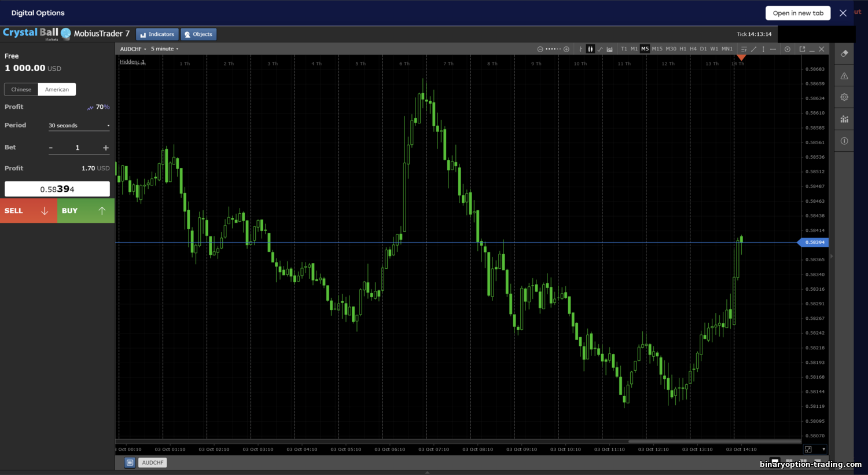Click the Hidden: 1 link on chart
This screenshot has height=475, width=868.
click(133, 61)
